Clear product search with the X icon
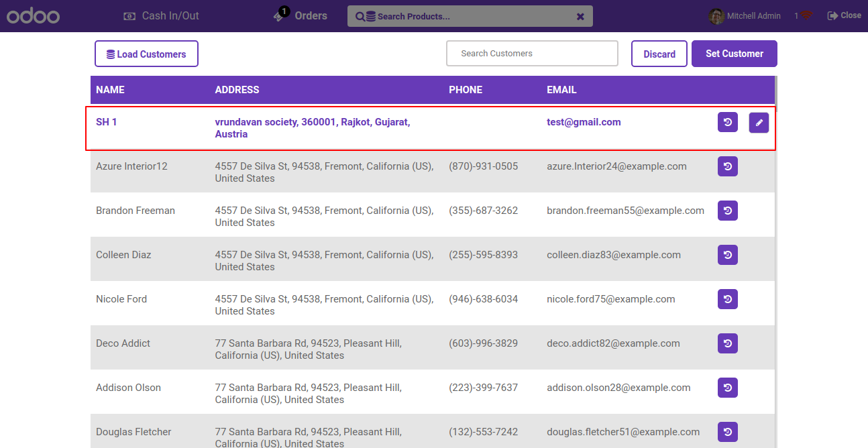This screenshot has height=448, width=868. (x=580, y=16)
